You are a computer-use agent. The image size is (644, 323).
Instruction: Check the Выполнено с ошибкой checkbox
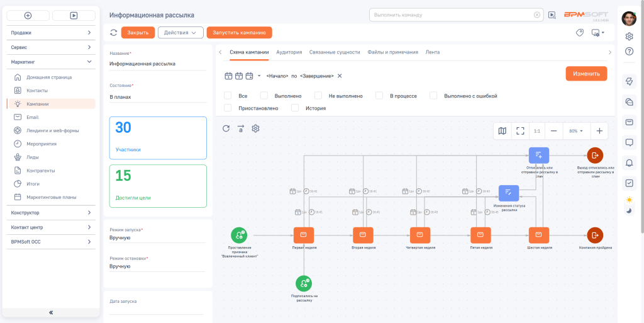[434, 96]
